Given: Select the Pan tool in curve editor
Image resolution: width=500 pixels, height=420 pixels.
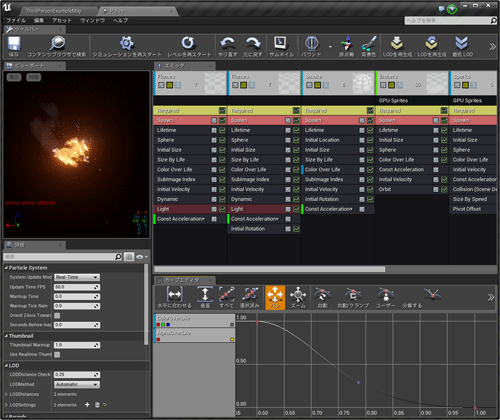Looking at the screenshot, I should tap(275, 297).
